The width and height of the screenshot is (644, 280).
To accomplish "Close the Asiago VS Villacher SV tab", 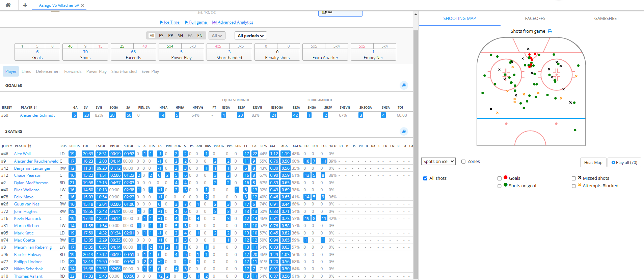I will [83, 5].
